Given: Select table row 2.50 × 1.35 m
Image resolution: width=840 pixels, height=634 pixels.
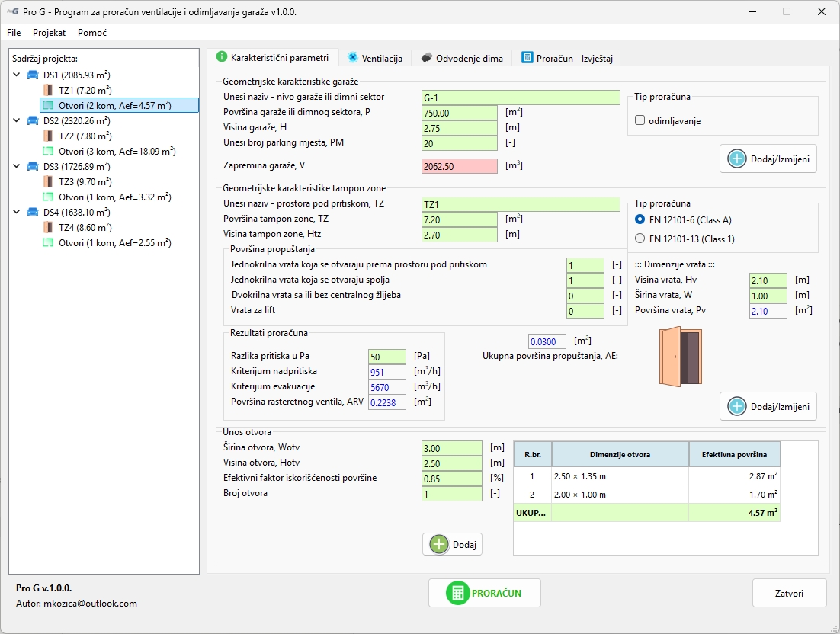Looking at the screenshot, I should click(x=646, y=476).
